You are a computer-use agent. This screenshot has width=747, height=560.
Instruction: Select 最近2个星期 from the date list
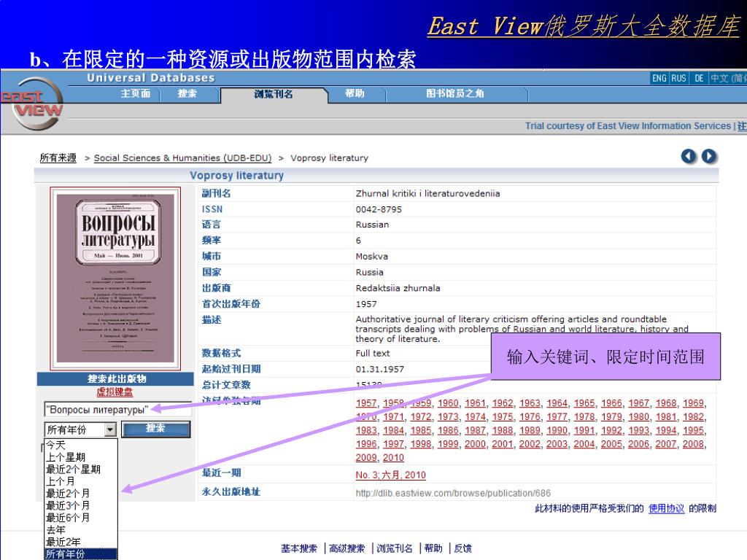click(x=74, y=469)
